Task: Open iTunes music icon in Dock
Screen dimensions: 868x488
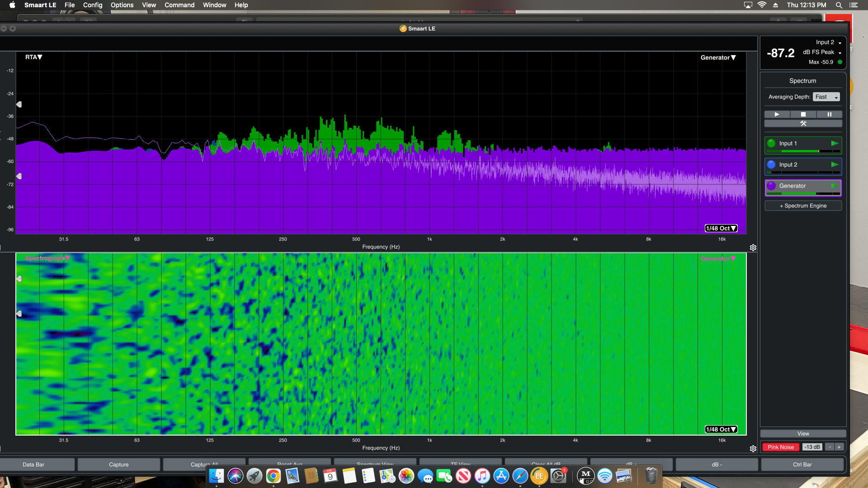Action: (482, 475)
